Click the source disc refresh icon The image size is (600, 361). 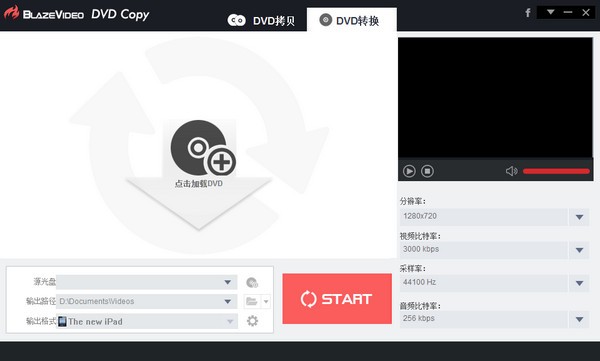pyautogui.click(x=252, y=283)
